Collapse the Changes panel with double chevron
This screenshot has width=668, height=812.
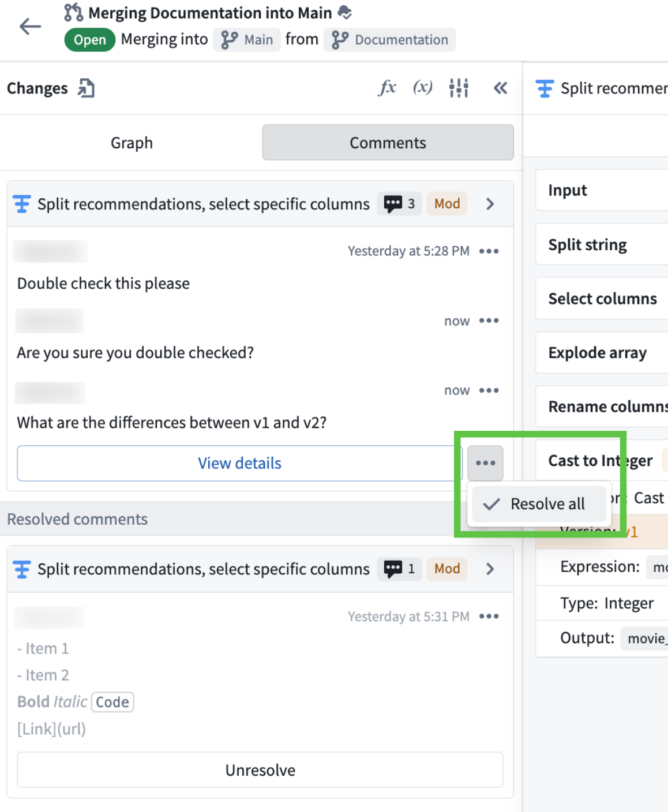[500, 88]
